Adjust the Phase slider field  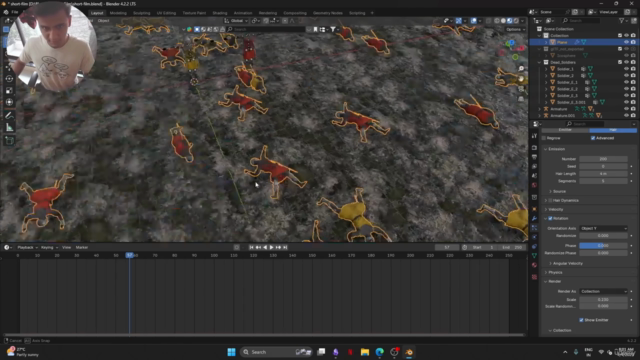click(x=603, y=245)
